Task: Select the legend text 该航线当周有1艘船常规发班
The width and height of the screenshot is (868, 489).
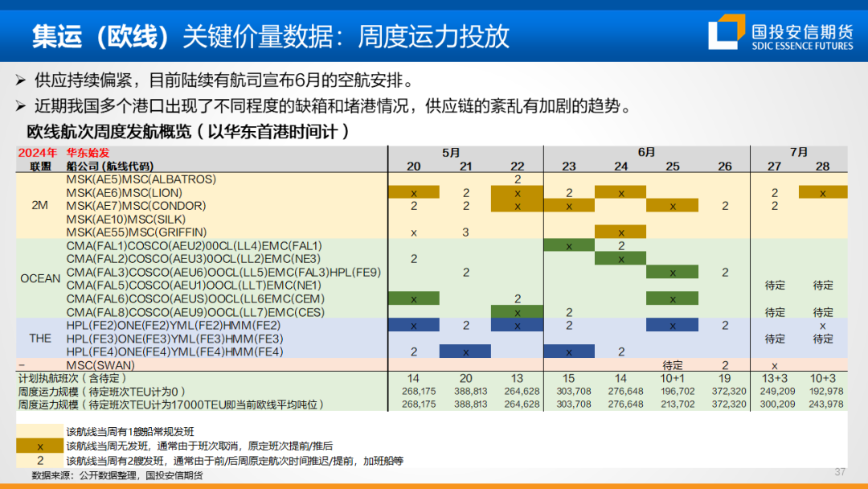Action: tap(130, 431)
